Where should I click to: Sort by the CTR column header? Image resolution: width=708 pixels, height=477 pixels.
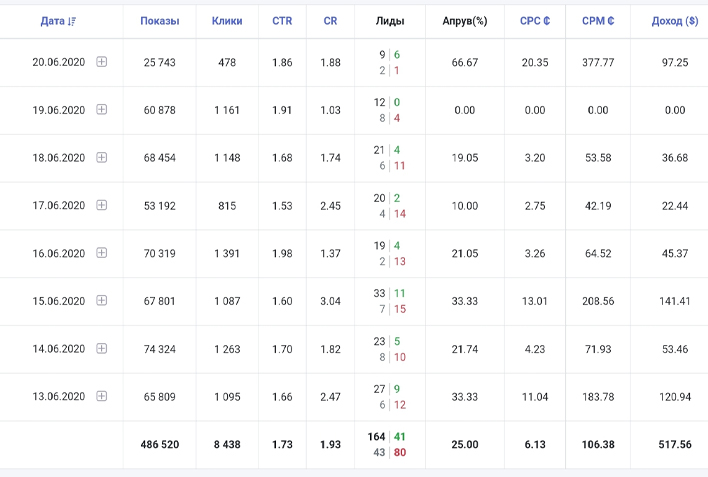282,21
